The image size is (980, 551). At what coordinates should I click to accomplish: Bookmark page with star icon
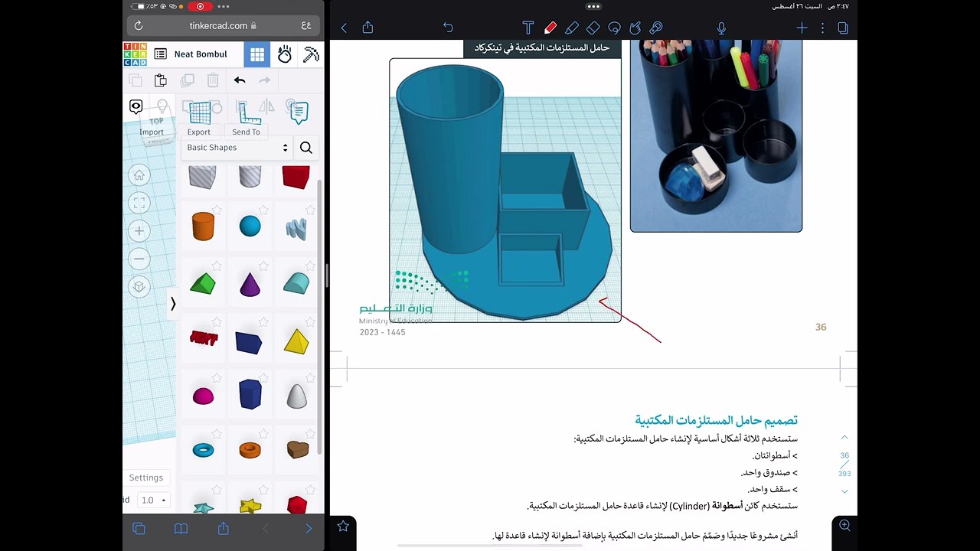(x=343, y=526)
